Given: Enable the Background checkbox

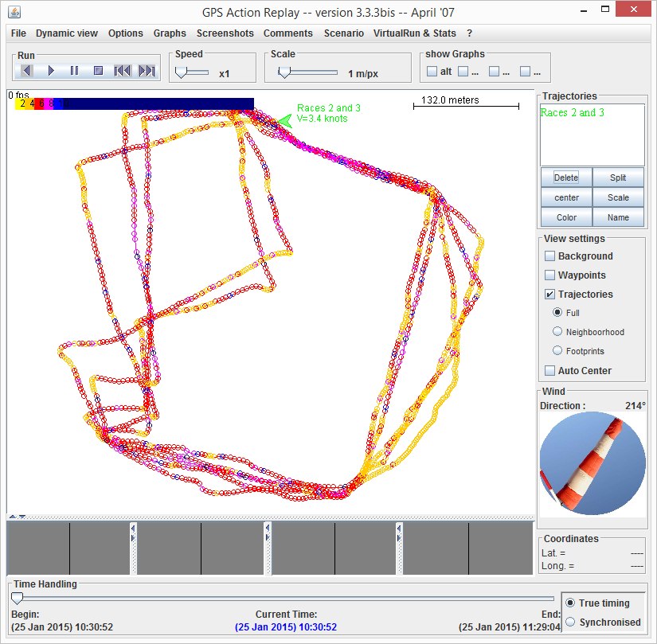Looking at the screenshot, I should (549, 256).
